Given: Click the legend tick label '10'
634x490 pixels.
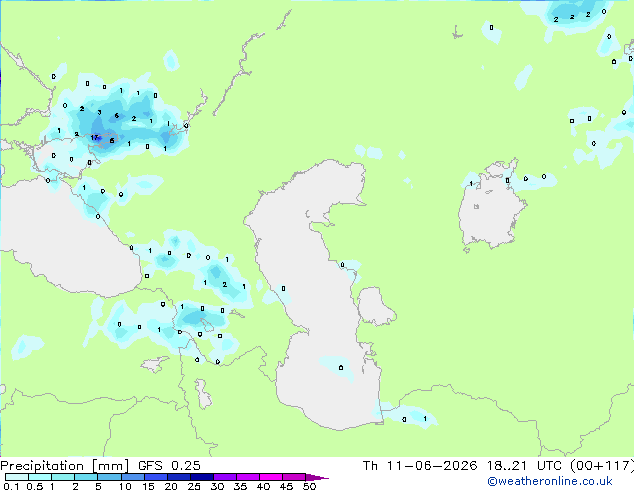Looking at the screenshot, I should point(125,486).
